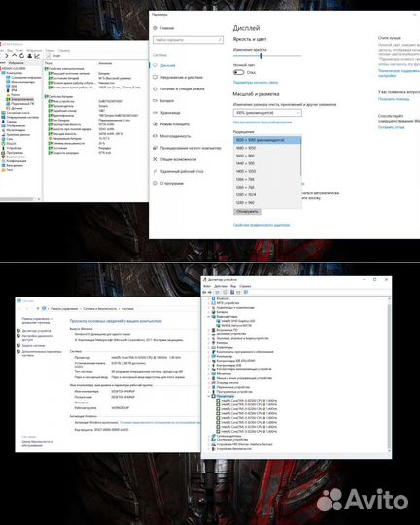Open the Избранное menu in AIDA64

(x=34, y=51)
